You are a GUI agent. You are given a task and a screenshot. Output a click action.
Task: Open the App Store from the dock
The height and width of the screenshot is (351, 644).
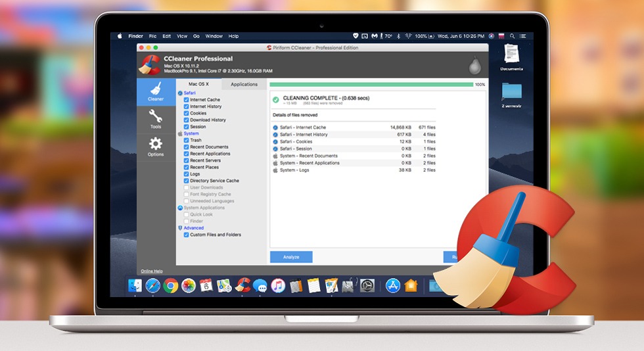click(393, 285)
